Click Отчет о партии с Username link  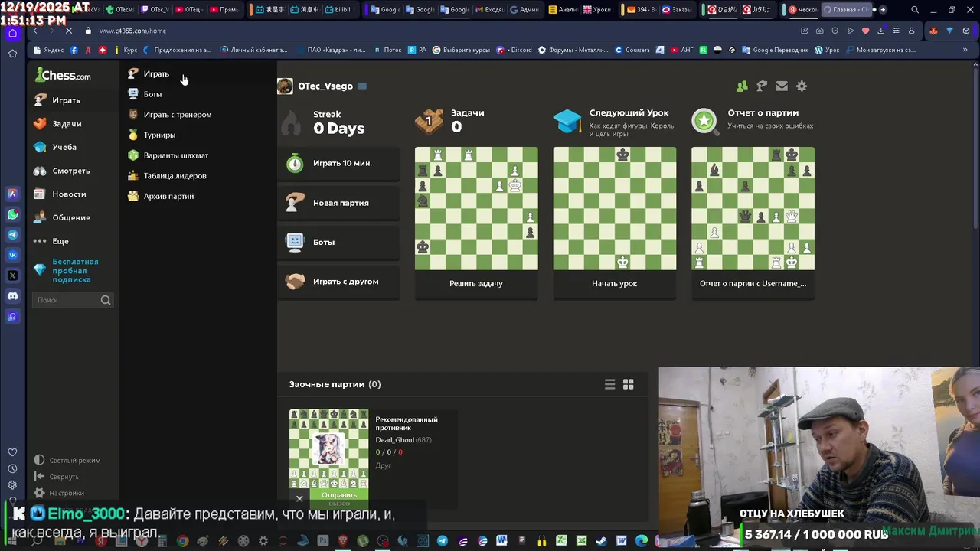pos(753,284)
